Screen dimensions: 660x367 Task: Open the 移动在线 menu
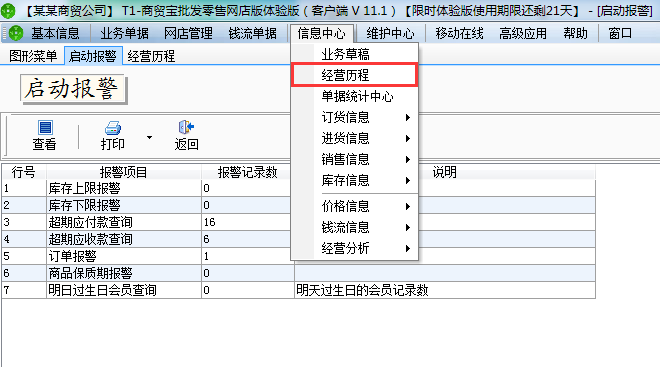(x=459, y=33)
